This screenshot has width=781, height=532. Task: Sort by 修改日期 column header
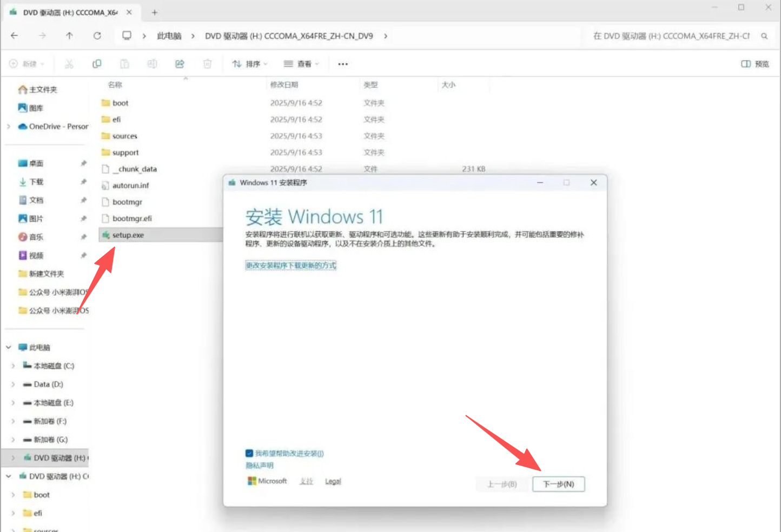[284, 85]
